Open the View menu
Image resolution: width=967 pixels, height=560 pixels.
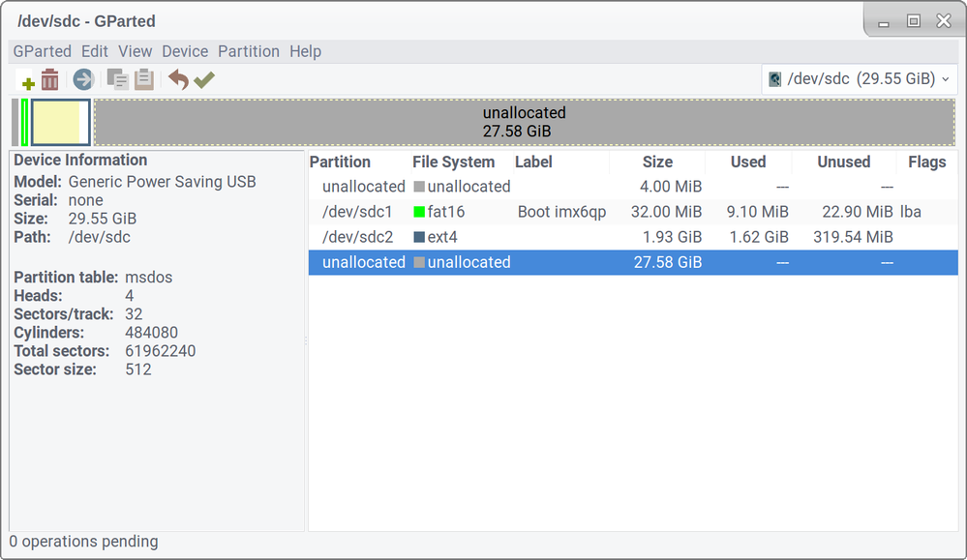pyautogui.click(x=136, y=51)
